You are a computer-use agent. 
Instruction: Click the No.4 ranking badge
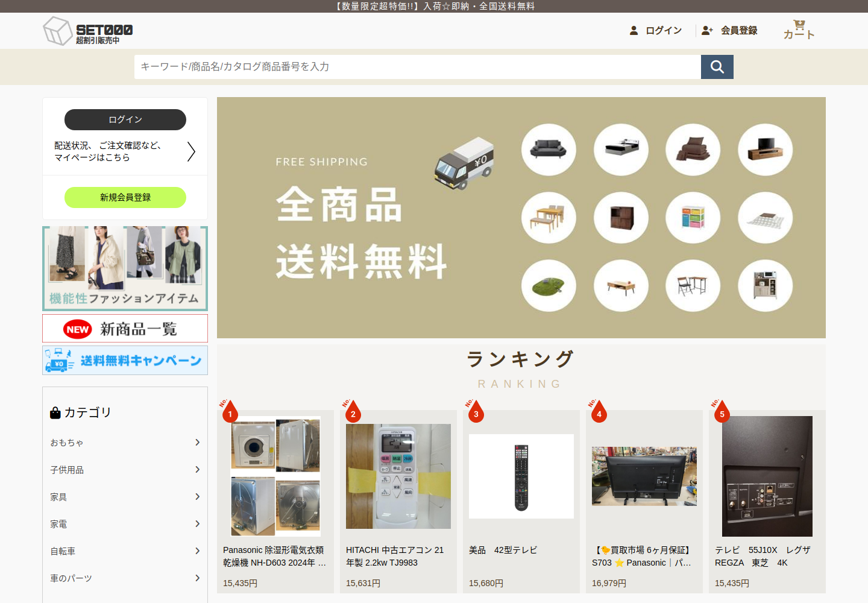(x=599, y=411)
